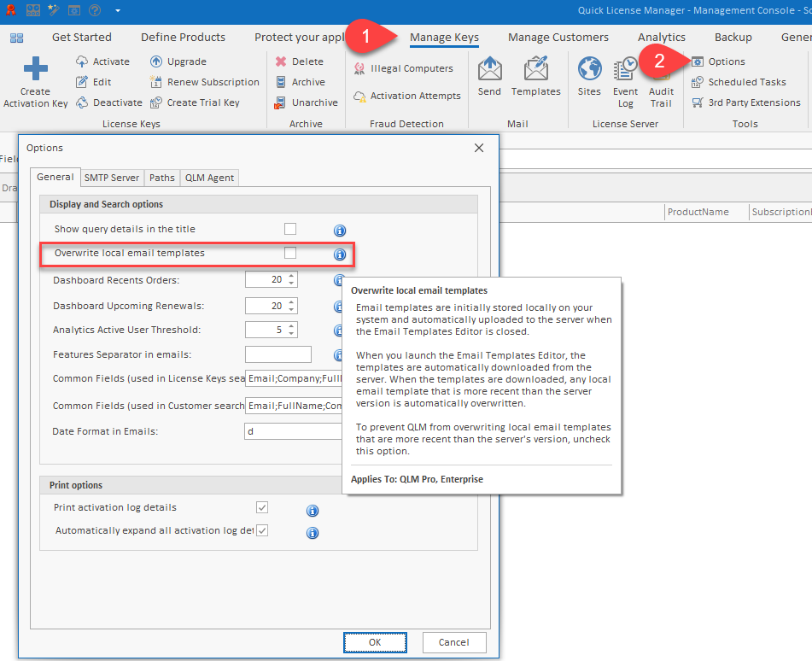812x661 pixels.
Task: Open the QLM Agent tab in Options
Action: click(x=209, y=178)
